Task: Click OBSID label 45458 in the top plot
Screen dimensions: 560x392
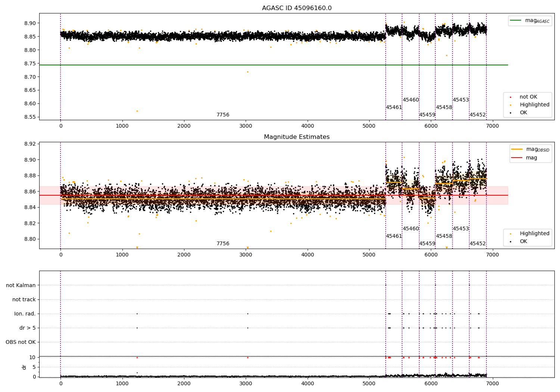Action: tap(444, 108)
